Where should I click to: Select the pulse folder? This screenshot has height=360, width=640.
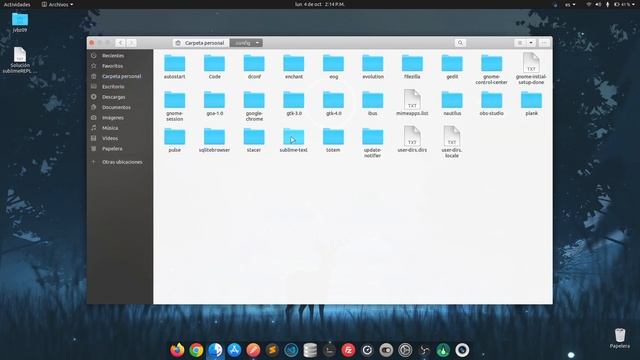point(175,140)
